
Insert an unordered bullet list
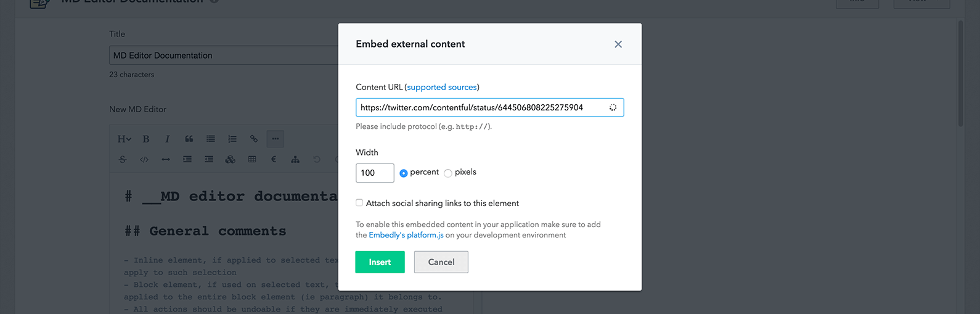[x=211, y=139]
